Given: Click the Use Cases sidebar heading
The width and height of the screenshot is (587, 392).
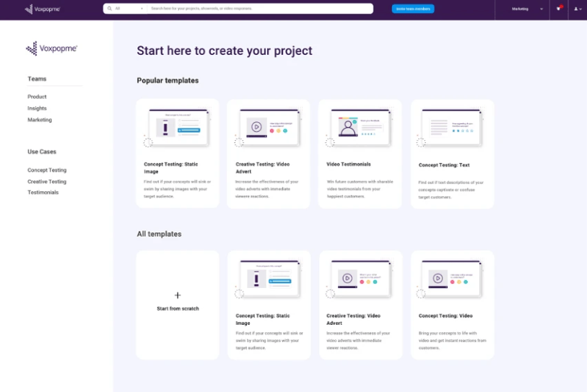Looking at the screenshot, I should click(x=42, y=152).
